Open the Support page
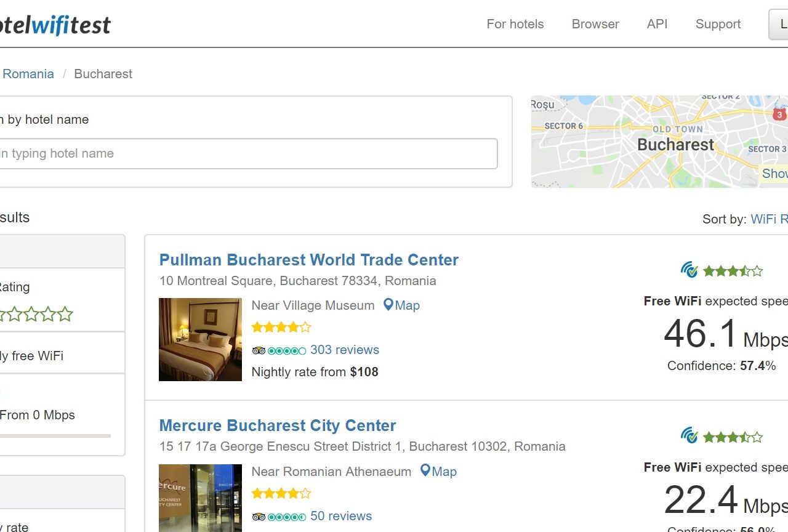 click(718, 24)
